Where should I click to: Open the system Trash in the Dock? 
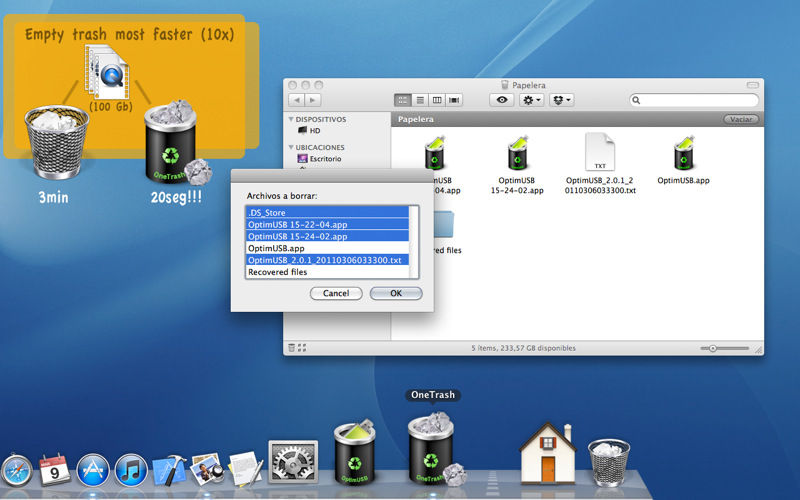coord(609,462)
